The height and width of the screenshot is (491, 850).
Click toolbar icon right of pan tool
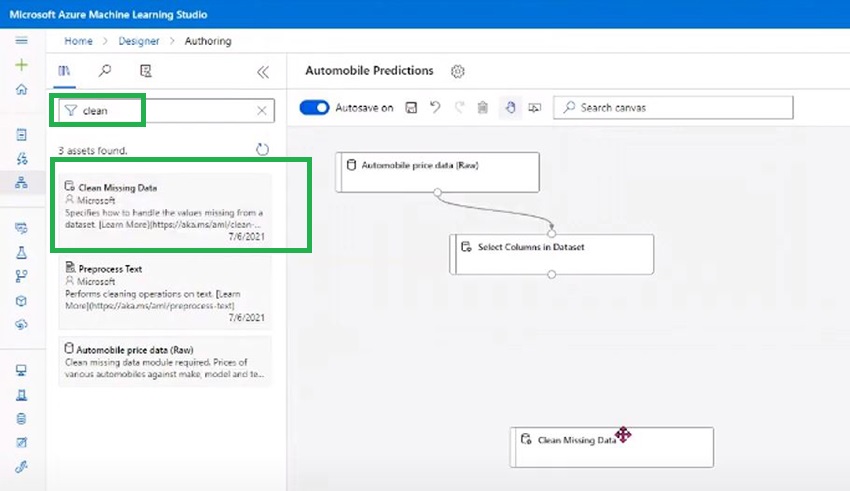coord(535,108)
